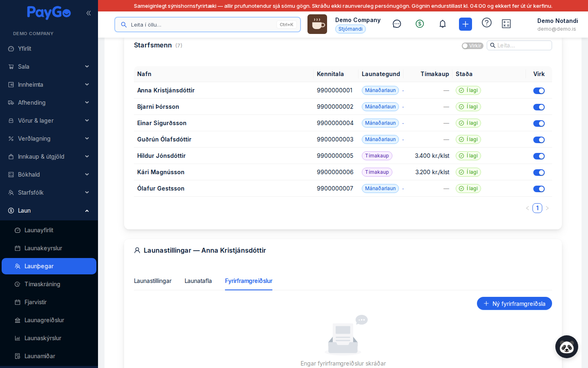Toggle active switch for Einar Sigurðsson
Screen dimensions: 588x368
(539, 123)
